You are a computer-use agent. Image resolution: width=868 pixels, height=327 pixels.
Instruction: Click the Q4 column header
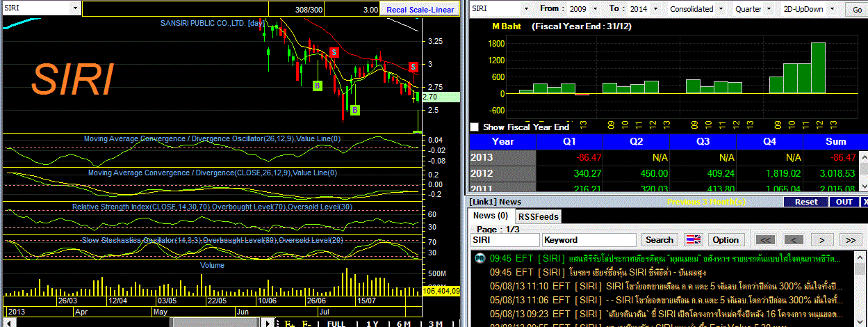(769, 141)
